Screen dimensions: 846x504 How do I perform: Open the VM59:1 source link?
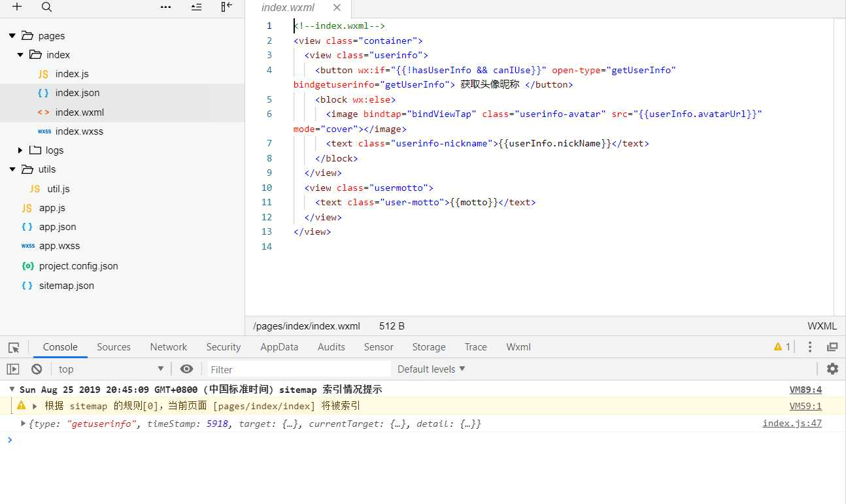tap(805, 406)
